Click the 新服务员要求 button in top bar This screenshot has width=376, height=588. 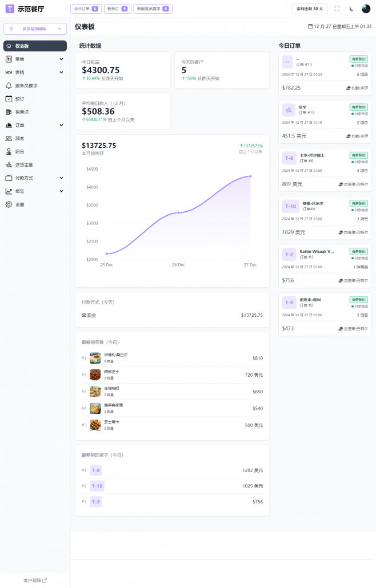(x=153, y=9)
